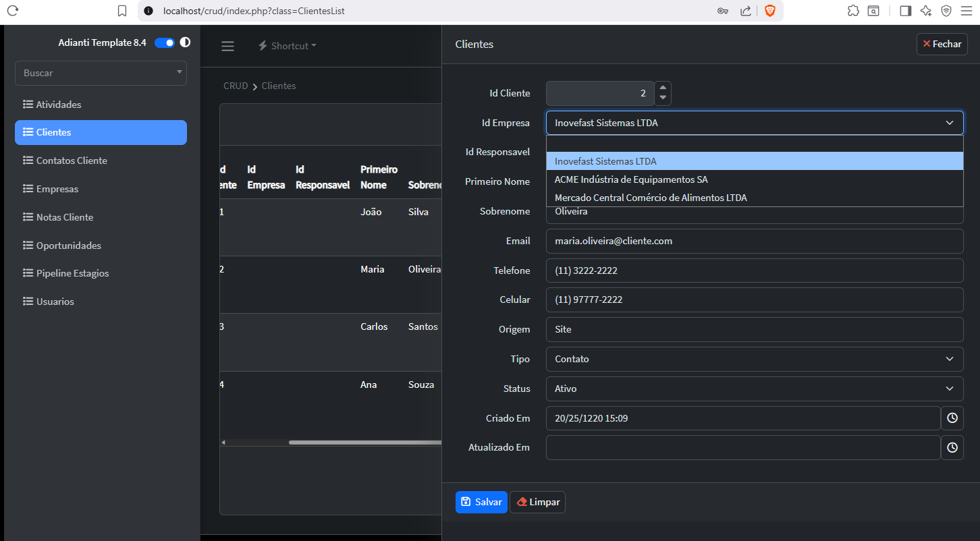
Task: Open the clock picker for Atualizado Em
Action: (952, 447)
